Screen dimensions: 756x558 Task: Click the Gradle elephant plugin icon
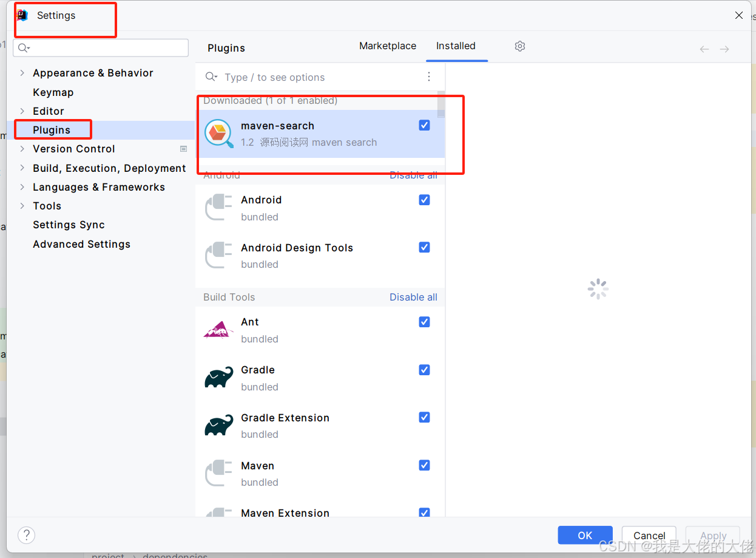click(x=218, y=376)
